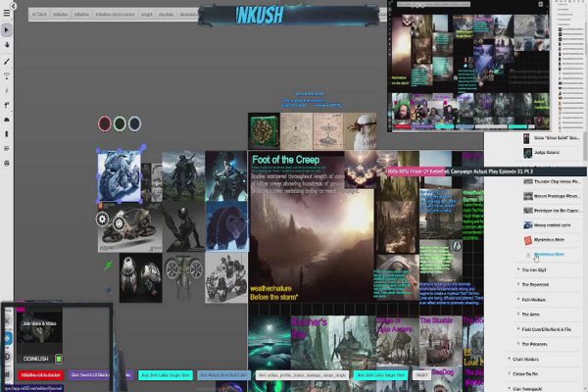Screen dimensions: 588x392
Task: Expand the Chain Holders folder
Action: click(x=510, y=359)
